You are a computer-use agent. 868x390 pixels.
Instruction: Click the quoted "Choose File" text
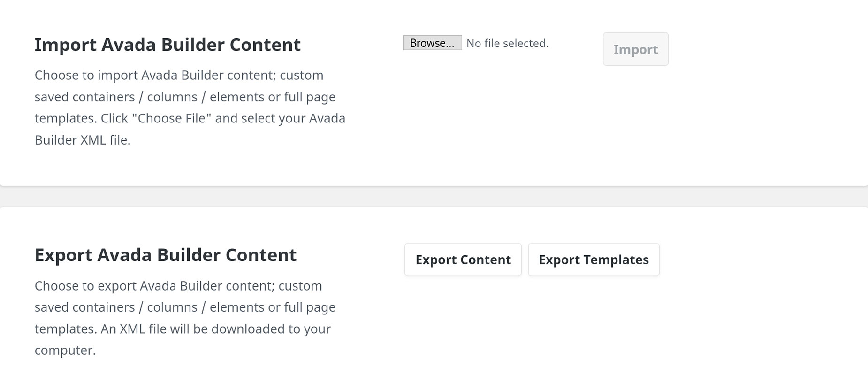171,118
